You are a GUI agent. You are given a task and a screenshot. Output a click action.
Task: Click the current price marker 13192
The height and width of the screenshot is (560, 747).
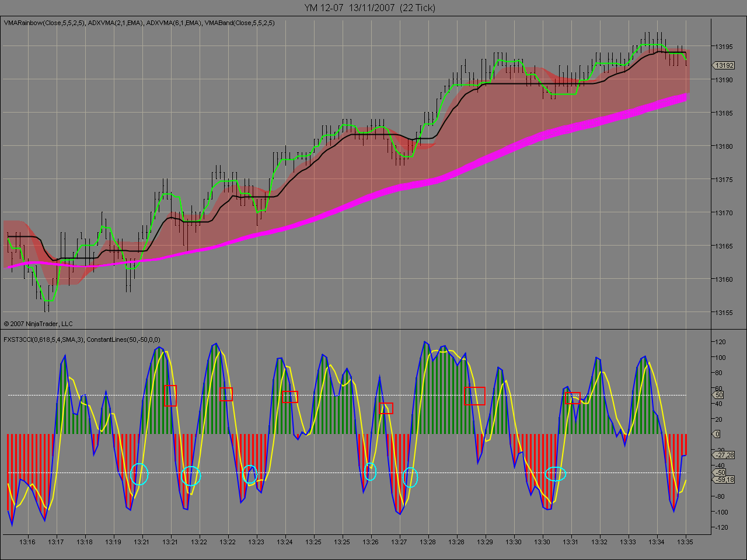coord(724,65)
